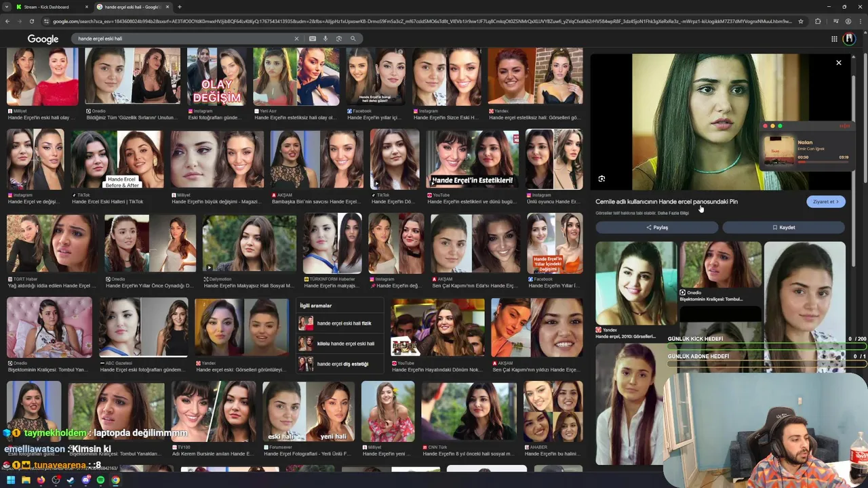
Task: Search inside image with Lens icon
Action: pos(601,179)
